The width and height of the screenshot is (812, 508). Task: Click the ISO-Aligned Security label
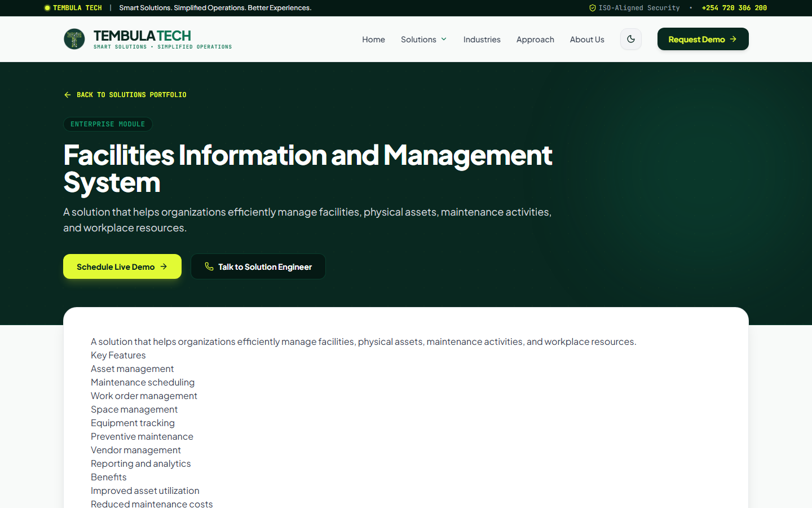(639, 8)
